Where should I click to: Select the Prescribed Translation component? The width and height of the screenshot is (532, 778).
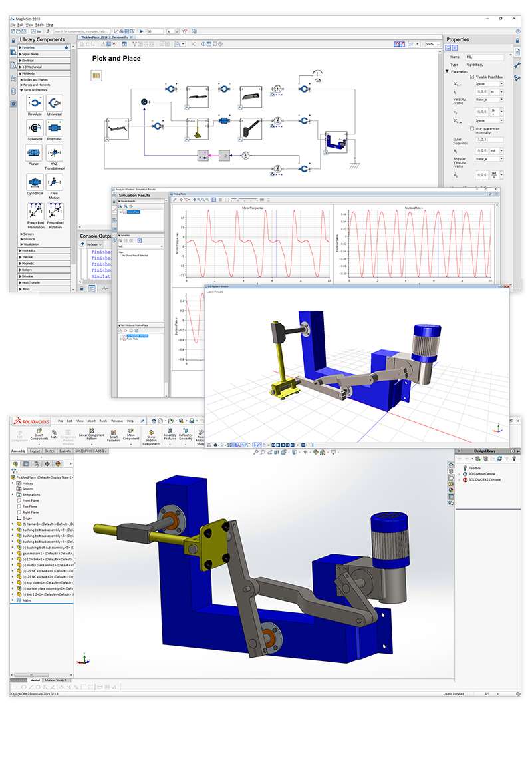coord(35,212)
